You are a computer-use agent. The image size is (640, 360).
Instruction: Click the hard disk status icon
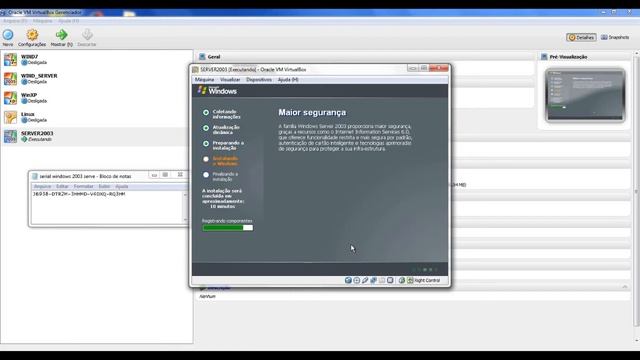pos(348,280)
